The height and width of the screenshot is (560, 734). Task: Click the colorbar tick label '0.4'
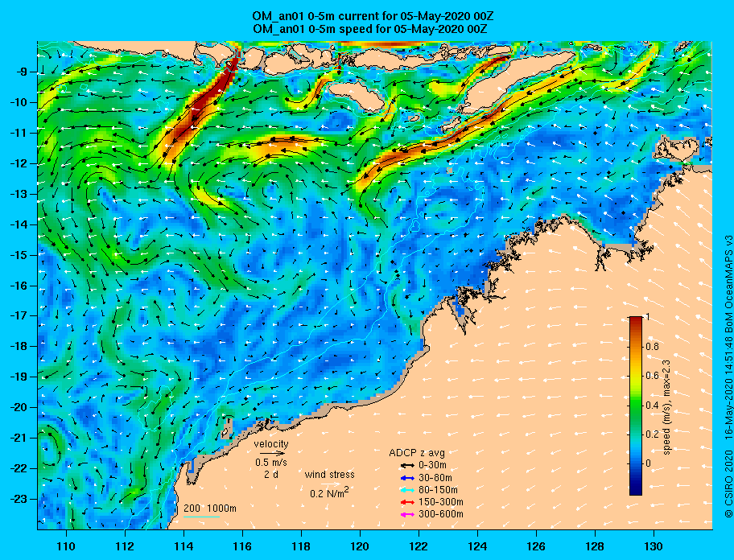[x=652, y=406]
